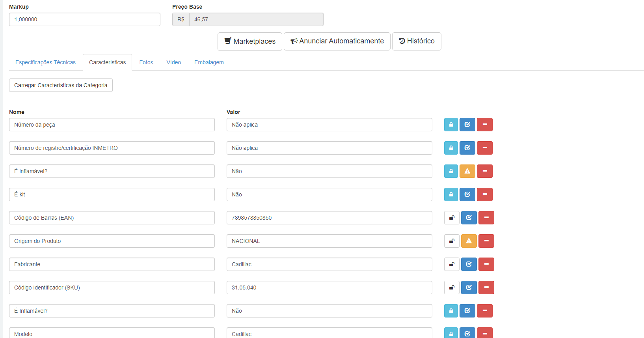Remove the Fabricante row

pos(486,264)
